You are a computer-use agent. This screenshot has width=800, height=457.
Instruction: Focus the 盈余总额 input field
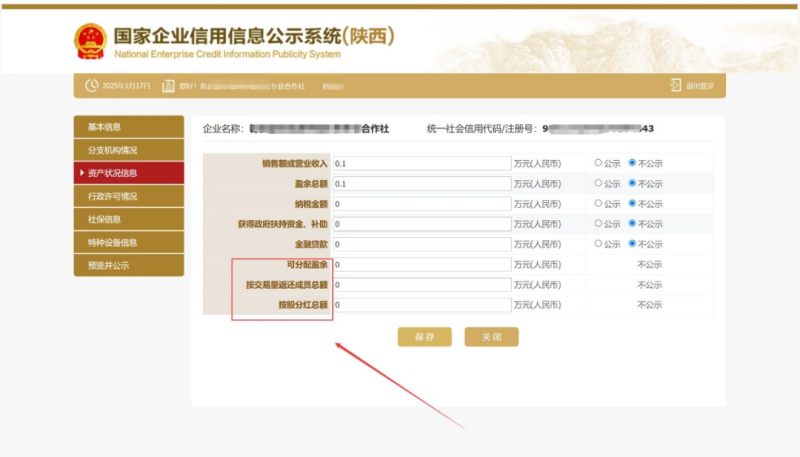pos(422,184)
